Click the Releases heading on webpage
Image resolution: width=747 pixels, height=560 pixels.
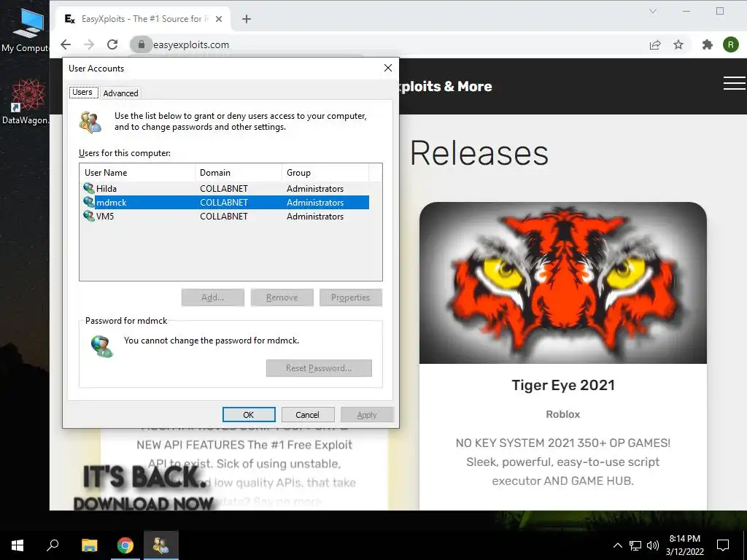(x=479, y=153)
